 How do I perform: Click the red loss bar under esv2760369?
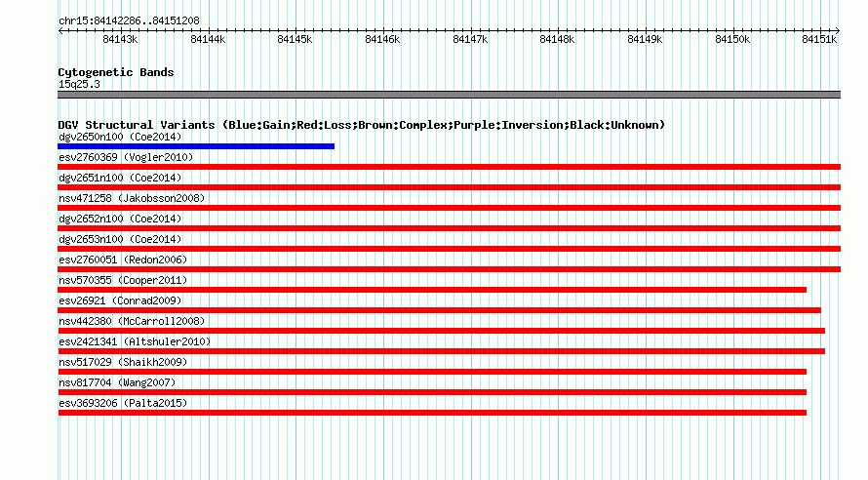[449, 167]
